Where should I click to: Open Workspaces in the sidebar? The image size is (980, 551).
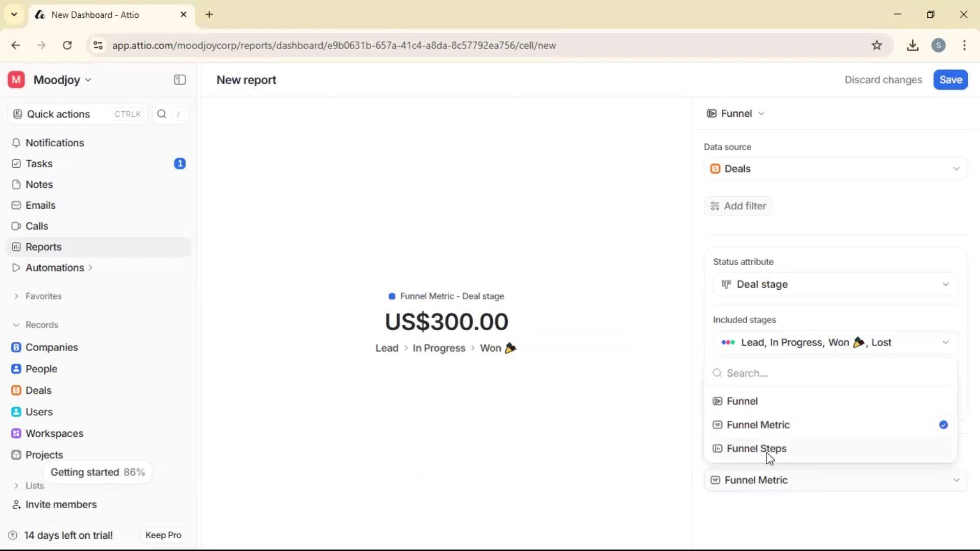(55, 433)
